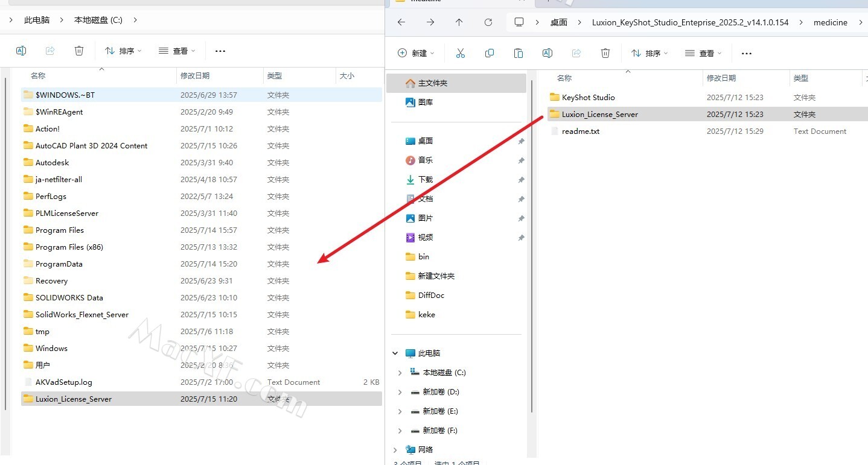Click navigation pane vertical scrollbar
The height and width of the screenshot is (465, 868).
532,246
